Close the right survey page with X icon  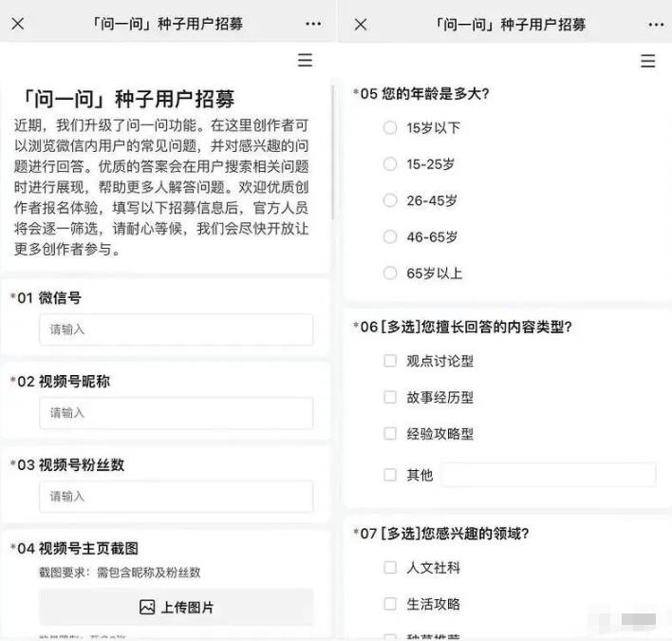click(x=361, y=24)
